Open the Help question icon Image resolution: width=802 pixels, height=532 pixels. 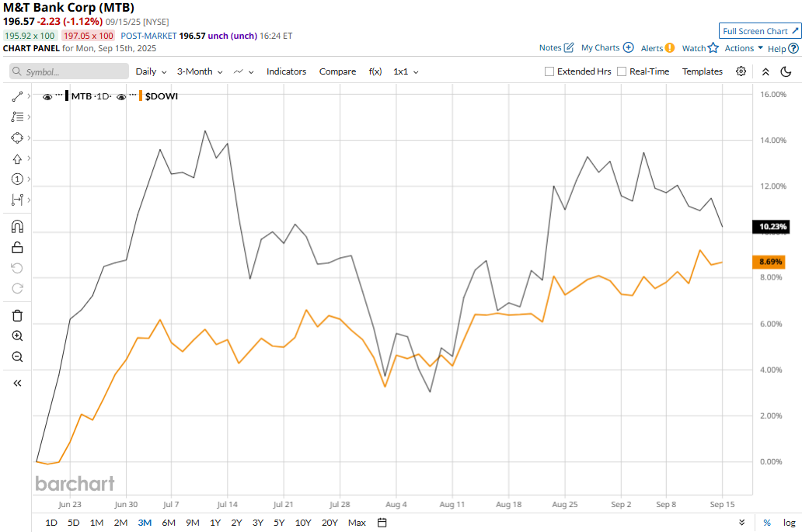[x=793, y=48]
